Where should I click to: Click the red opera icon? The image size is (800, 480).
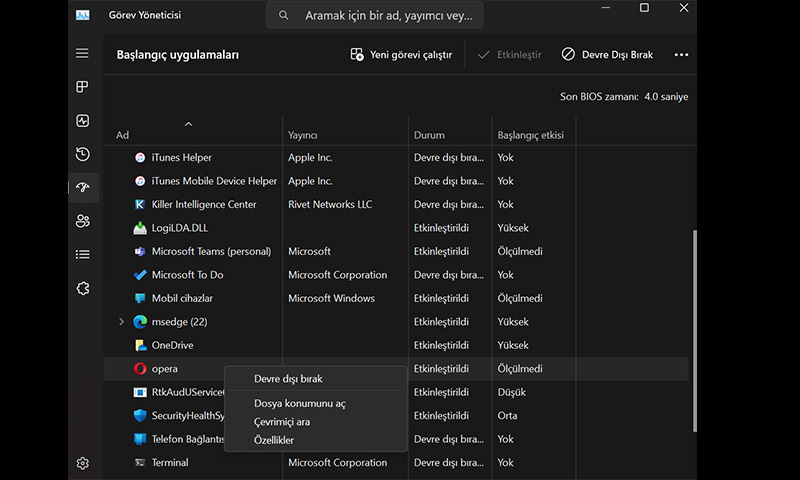pyautogui.click(x=140, y=368)
